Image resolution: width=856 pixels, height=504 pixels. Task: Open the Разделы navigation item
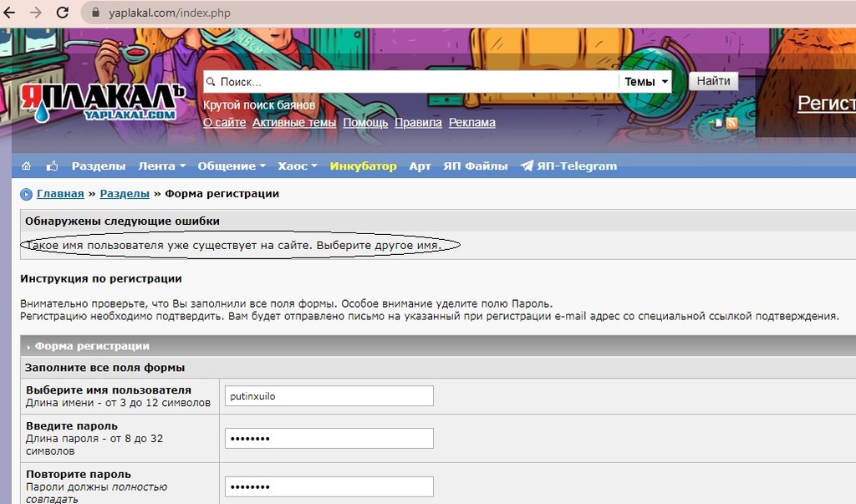point(99,166)
